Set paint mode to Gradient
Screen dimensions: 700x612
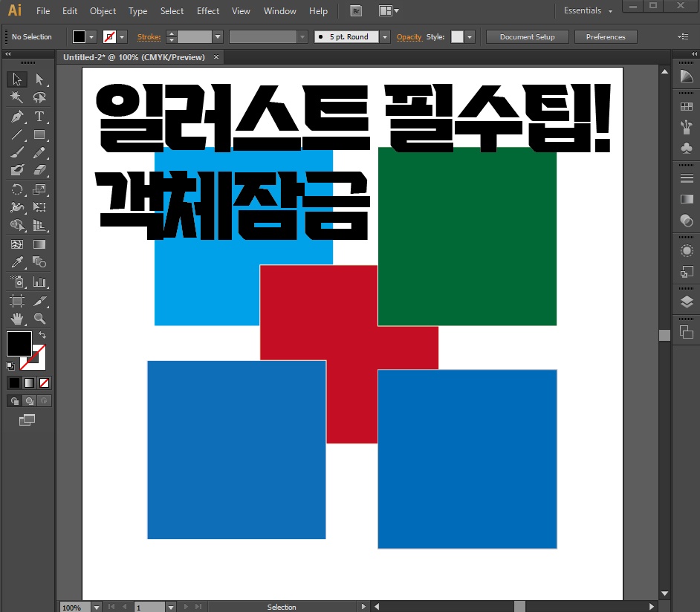coord(29,382)
